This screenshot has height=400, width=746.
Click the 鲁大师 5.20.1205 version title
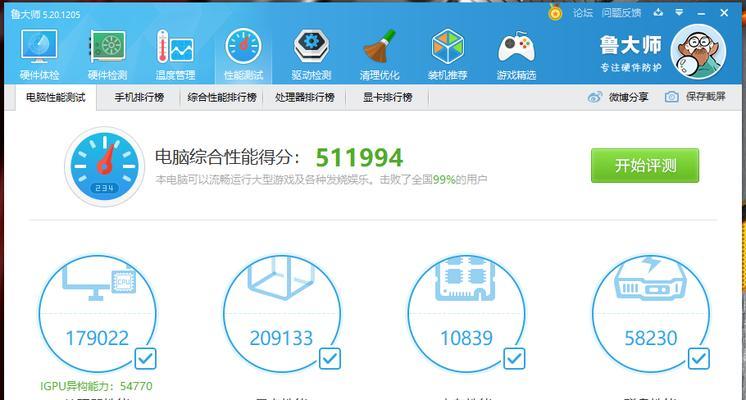coord(45,14)
